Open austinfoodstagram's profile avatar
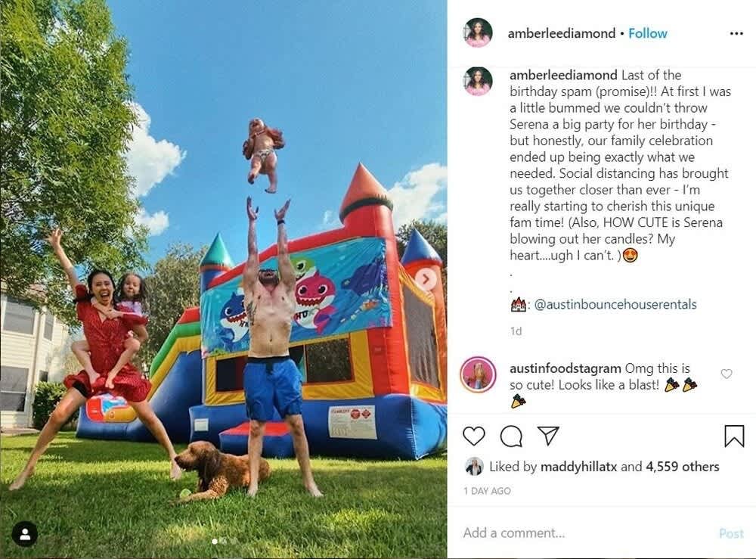The height and width of the screenshot is (559, 756). point(478,374)
